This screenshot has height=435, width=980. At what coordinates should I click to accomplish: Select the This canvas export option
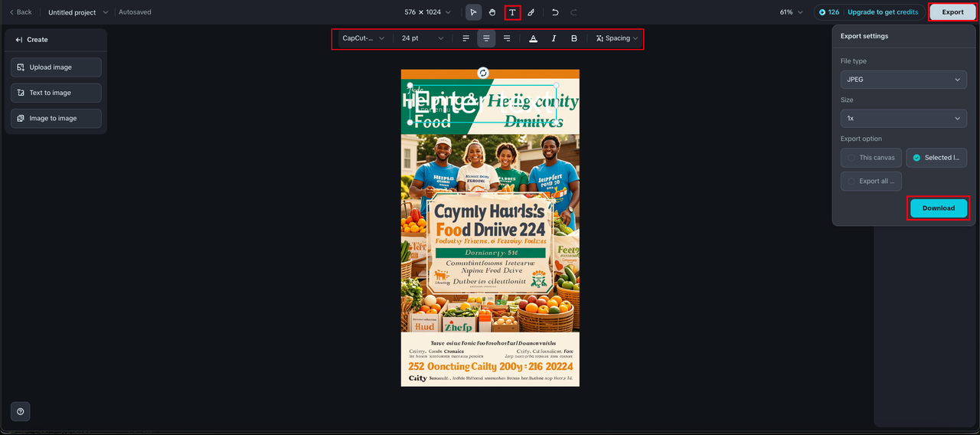coord(871,158)
